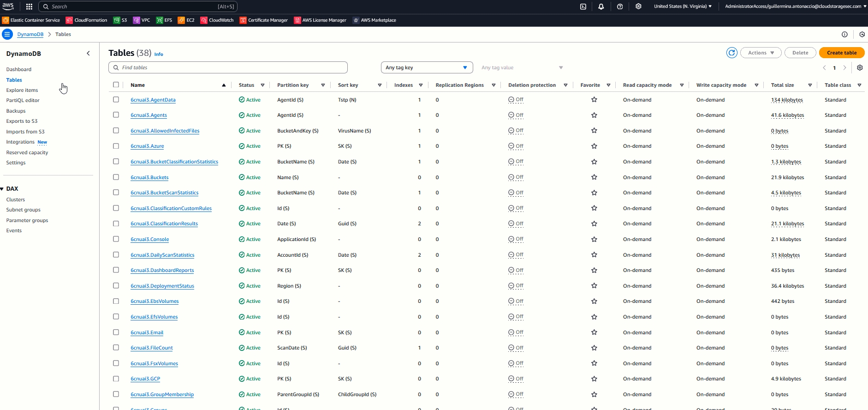
Task: Open the Certificate Manager shortcut
Action: [264, 20]
